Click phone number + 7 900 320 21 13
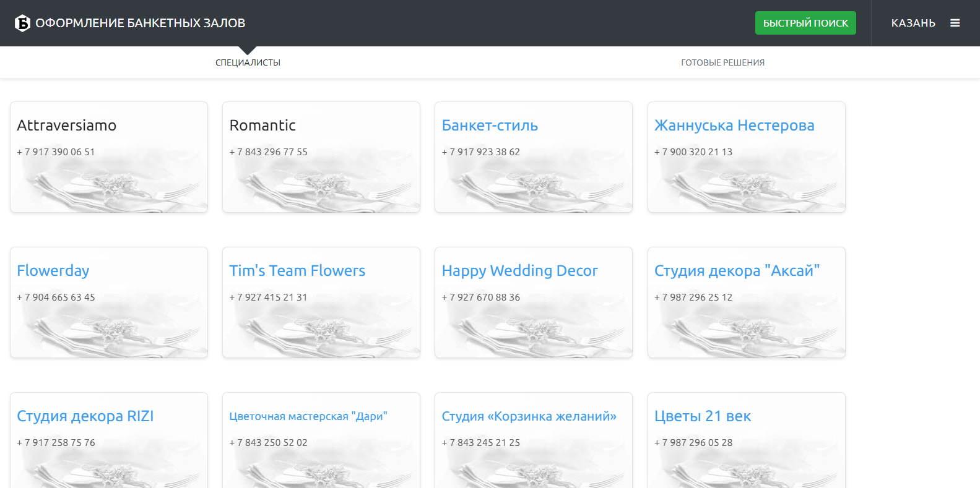This screenshot has height=488, width=980. pyautogui.click(x=693, y=152)
